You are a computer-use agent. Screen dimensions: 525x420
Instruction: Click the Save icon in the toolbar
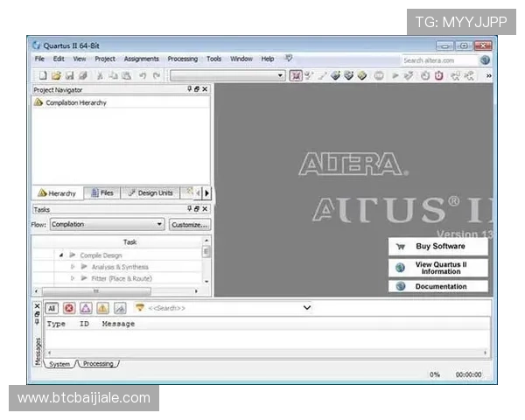click(x=69, y=76)
